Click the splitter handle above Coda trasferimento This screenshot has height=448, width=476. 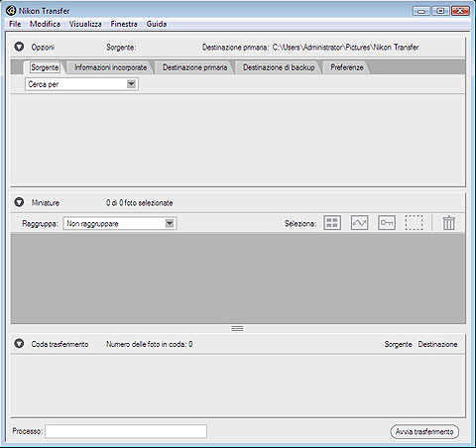[237, 328]
